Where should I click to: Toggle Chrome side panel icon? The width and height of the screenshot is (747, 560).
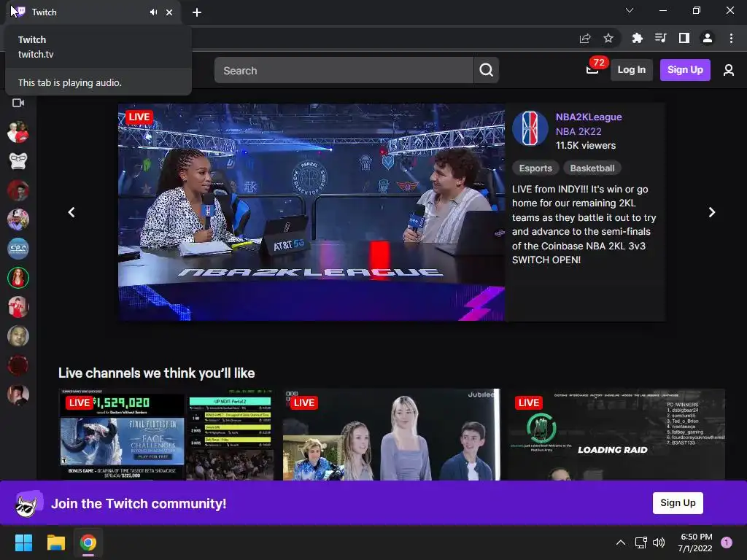[x=684, y=38]
